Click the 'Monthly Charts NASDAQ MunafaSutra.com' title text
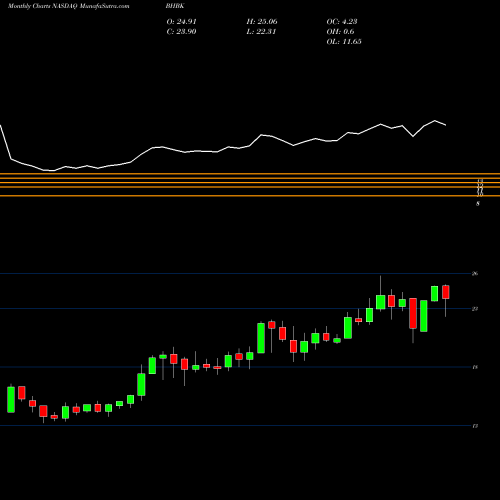 (68, 6)
